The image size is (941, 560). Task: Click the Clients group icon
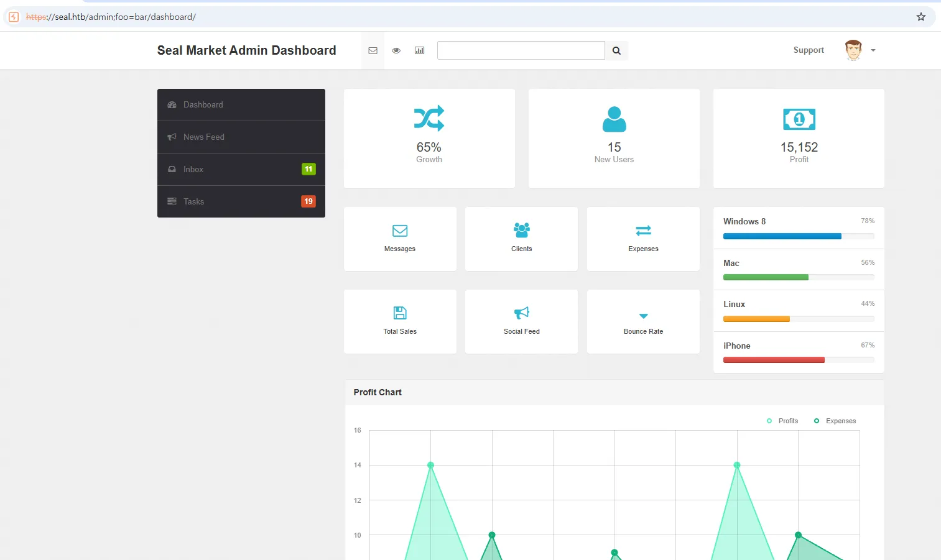522,230
